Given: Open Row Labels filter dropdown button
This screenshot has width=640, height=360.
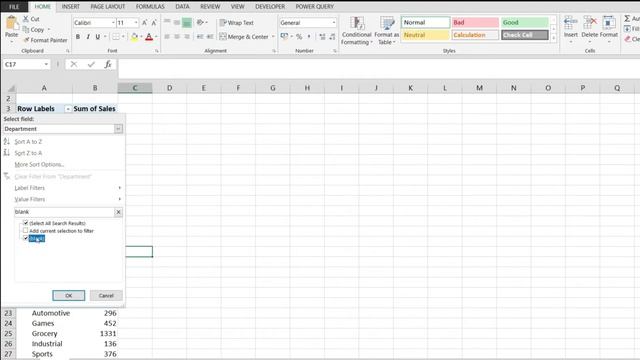Looking at the screenshot, I should pyautogui.click(x=68, y=109).
